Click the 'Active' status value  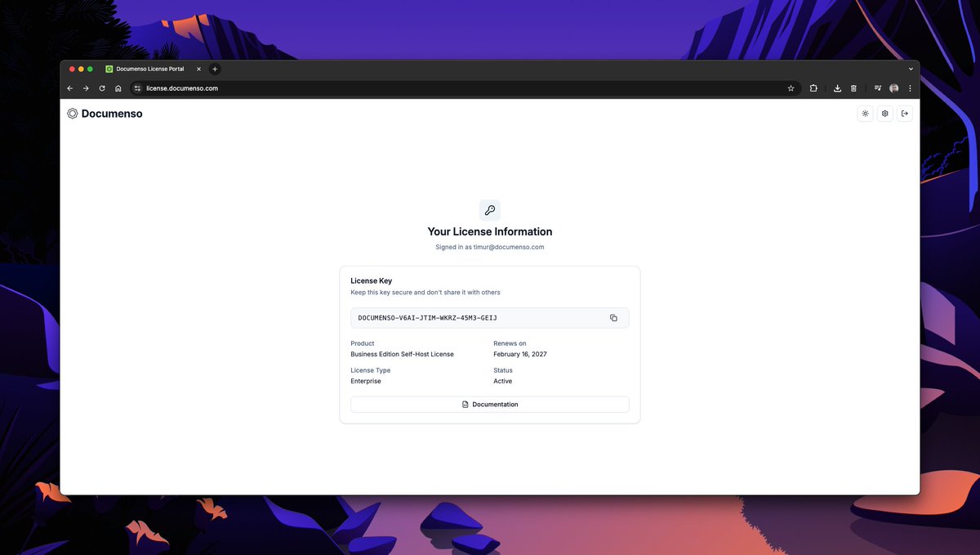[502, 382]
